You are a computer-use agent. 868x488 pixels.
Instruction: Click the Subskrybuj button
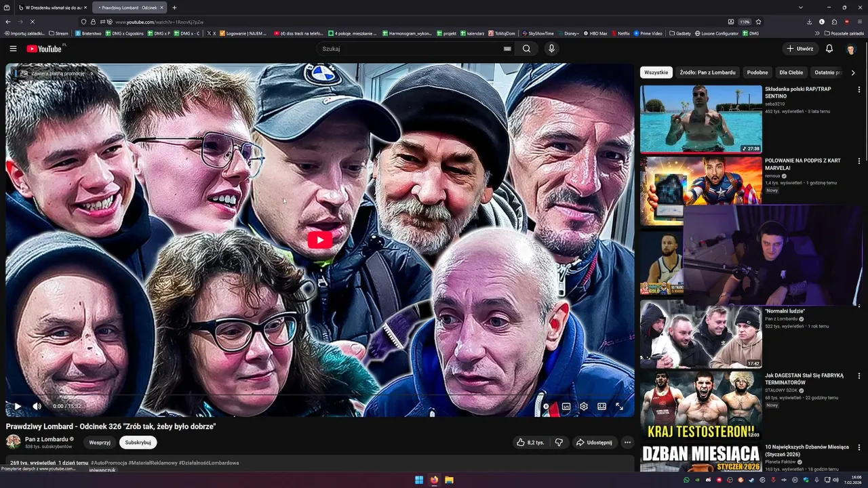pos(138,443)
